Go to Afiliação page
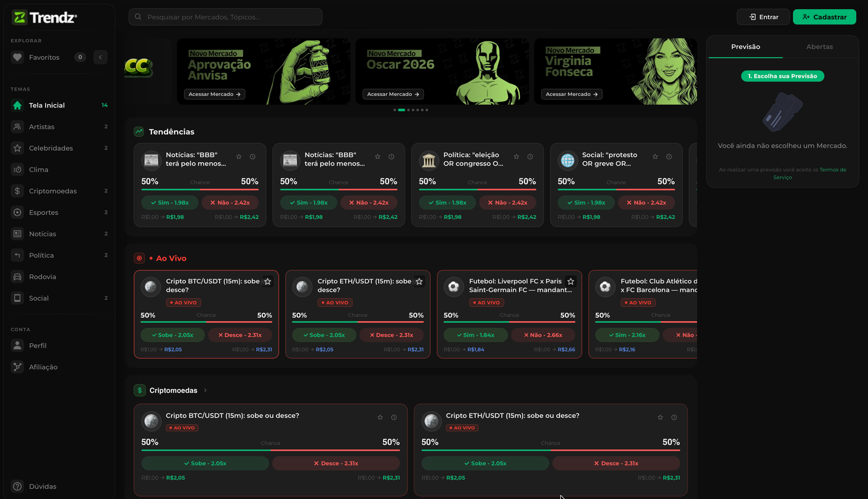The height and width of the screenshot is (499, 868). [x=43, y=367]
